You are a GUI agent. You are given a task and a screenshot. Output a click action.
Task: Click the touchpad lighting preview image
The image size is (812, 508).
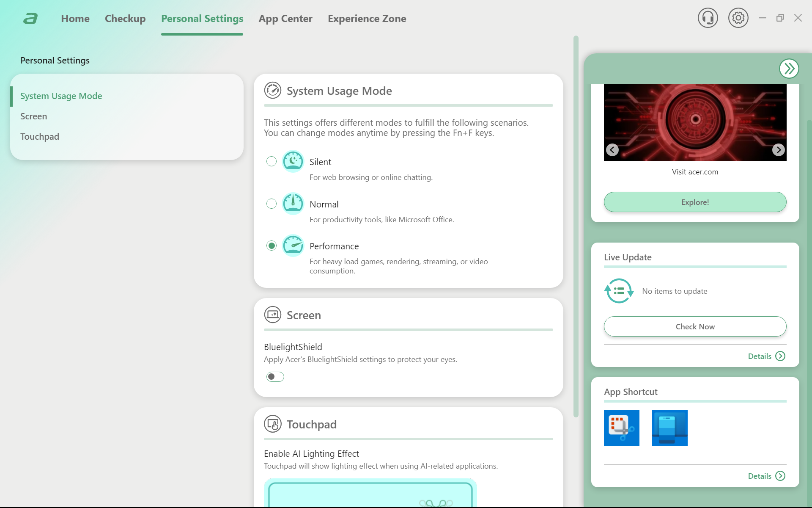click(x=370, y=493)
